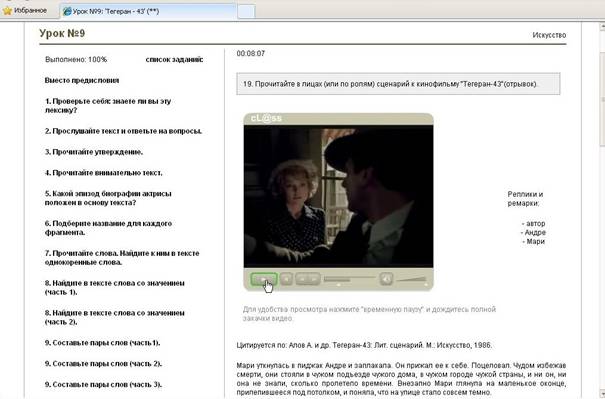
Task: Click the Урок №9 heading
Action: (x=62, y=34)
